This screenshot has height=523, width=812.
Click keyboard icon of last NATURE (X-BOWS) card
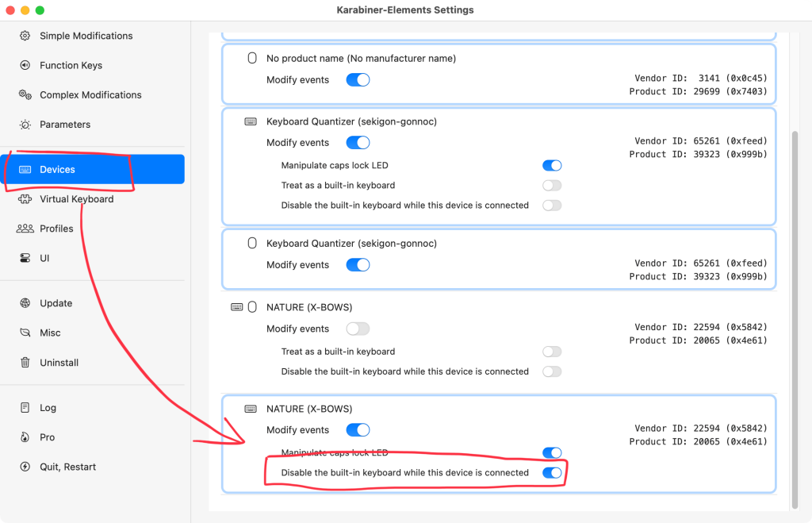(251, 409)
